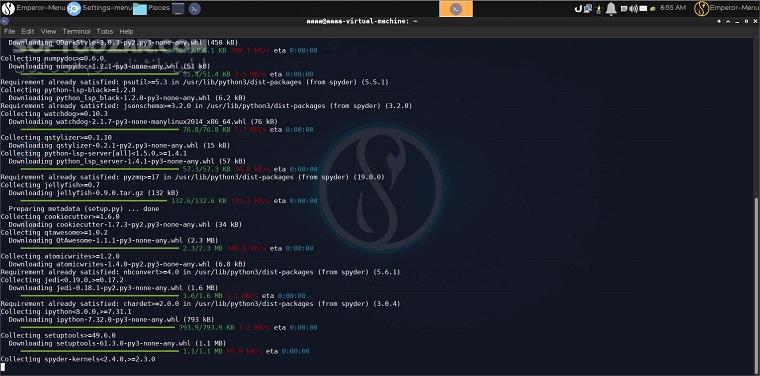Select the highlighted terminal taskbar entry
Screen dimensions: 760x376
point(456,9)
